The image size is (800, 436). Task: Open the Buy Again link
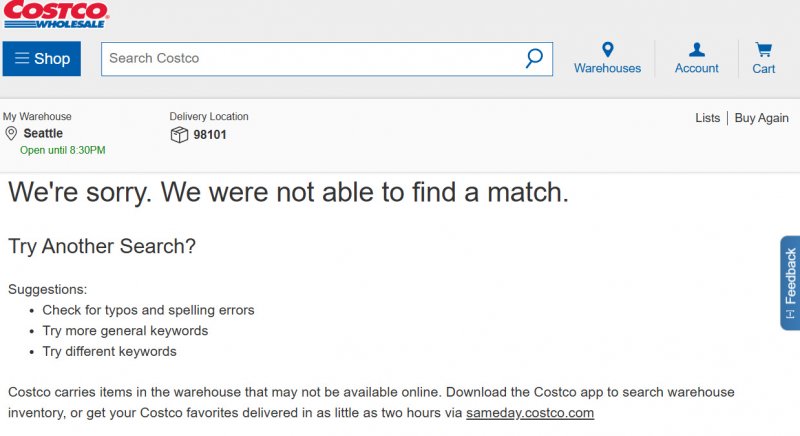pyautogui.click(x=762, y=118)
